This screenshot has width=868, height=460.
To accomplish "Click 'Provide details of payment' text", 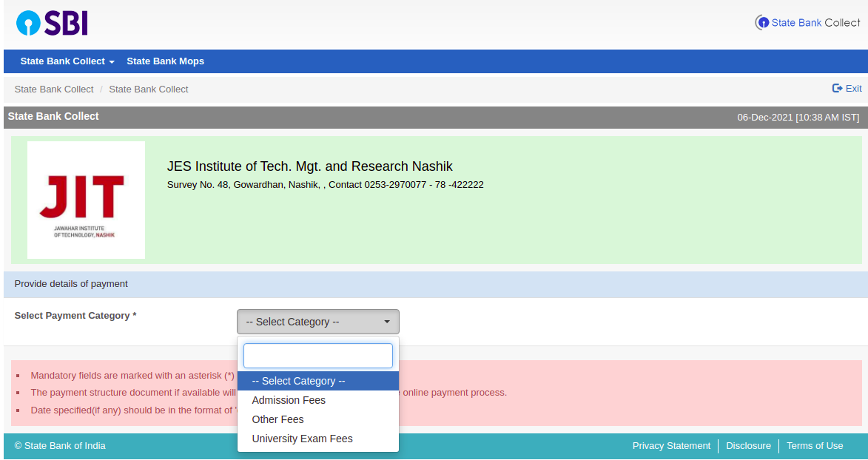I will pyautogui.click(x=71, y=284).
